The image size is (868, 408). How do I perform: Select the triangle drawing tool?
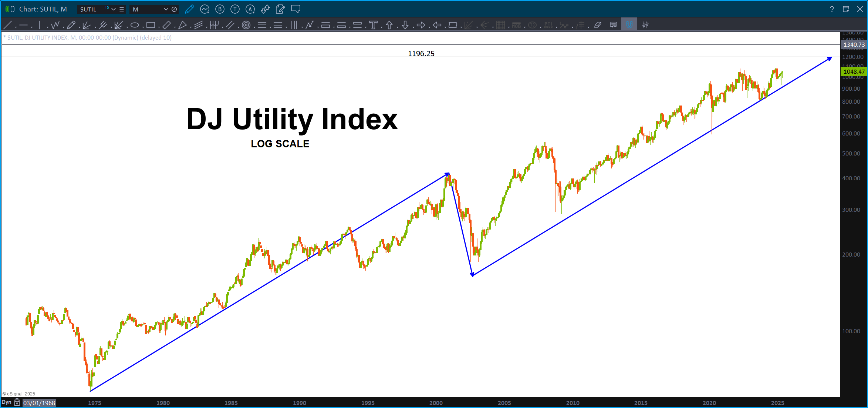[x=182, y=25]
